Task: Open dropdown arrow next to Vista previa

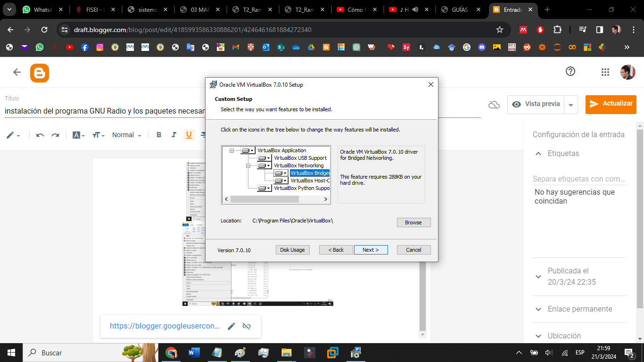Action: (x=571, y=105)
